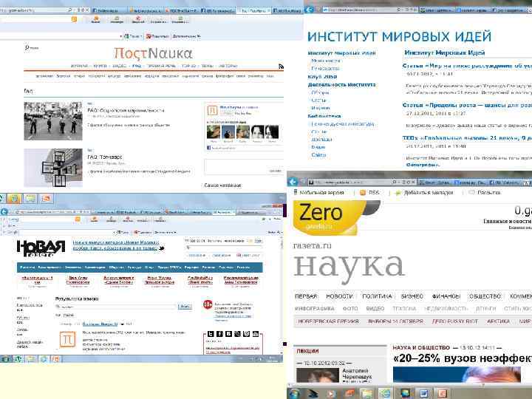Click the search magnifier icon on PostNauka
The width and height of the screenshot is (532, 399).
(x=27, y=47)
